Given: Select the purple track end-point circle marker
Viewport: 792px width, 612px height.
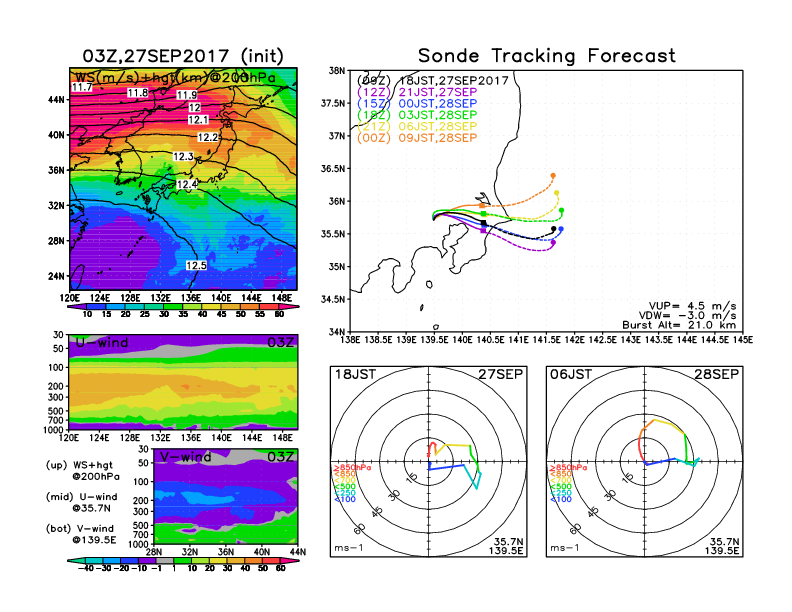Looking at the screenshot, I should click(x=553, y=243).
